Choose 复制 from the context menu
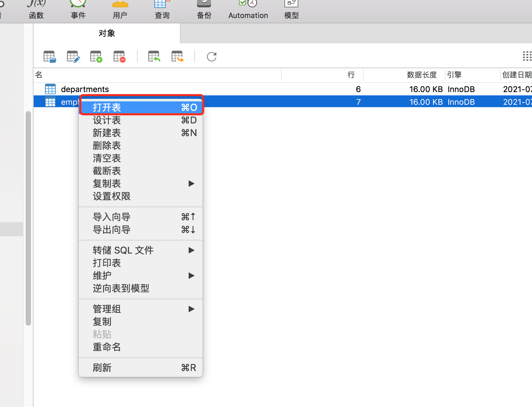 click(x=141, y=322)
